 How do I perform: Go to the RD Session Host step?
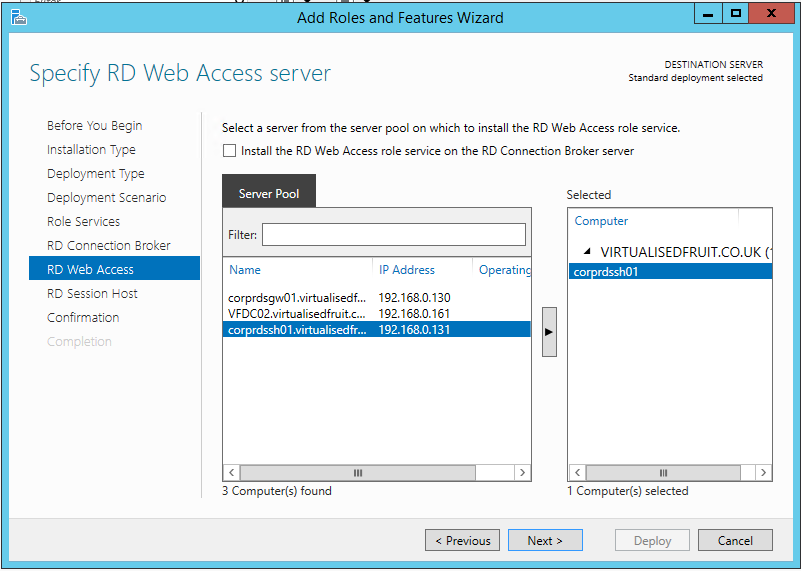(x=92, y=294)
